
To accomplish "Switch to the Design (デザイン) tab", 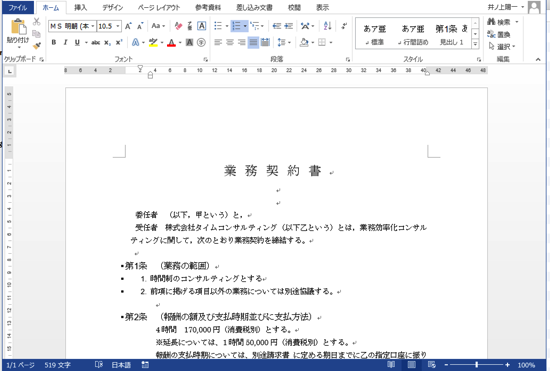I will [x=113, y=7].
